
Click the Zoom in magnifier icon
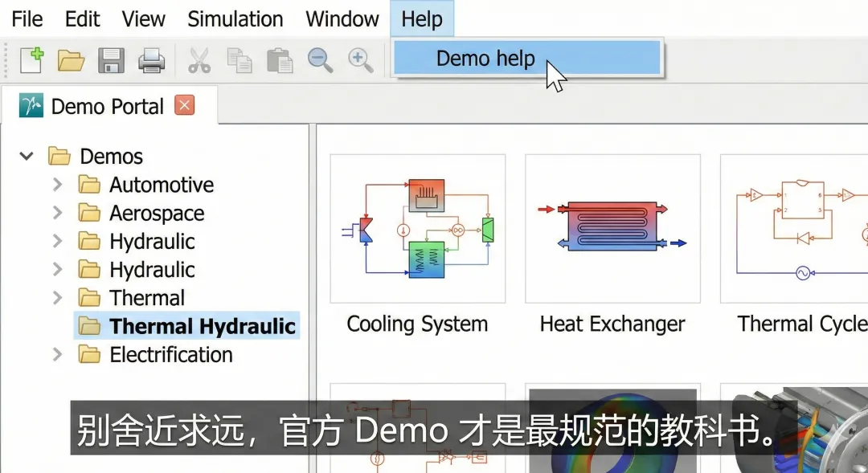(360, 60)
